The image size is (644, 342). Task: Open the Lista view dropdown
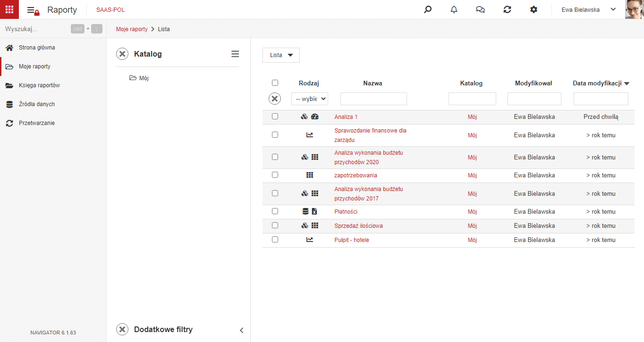click(281, 55)
